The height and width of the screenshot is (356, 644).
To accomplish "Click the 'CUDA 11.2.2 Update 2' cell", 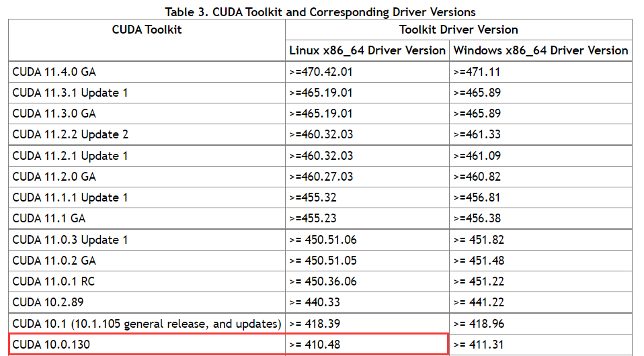I will (x=147, y=134).
